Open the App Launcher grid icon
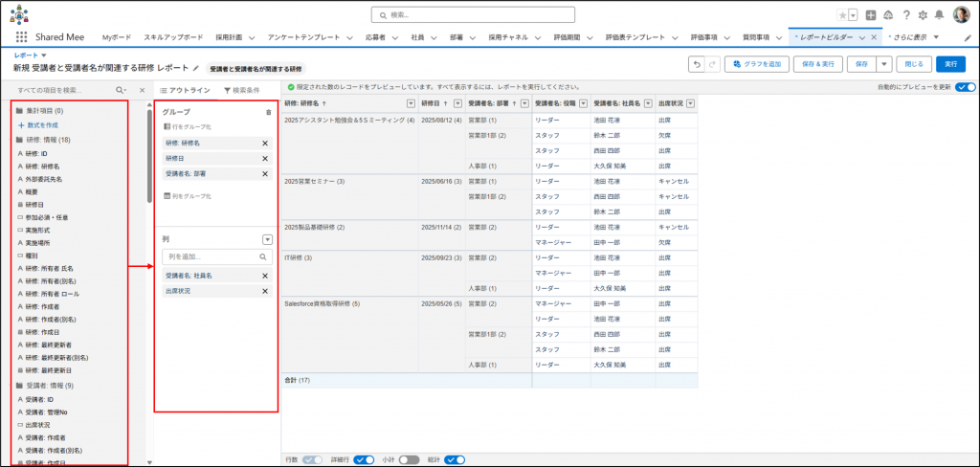This screenshot has width=980, height=467. [22, 36]
